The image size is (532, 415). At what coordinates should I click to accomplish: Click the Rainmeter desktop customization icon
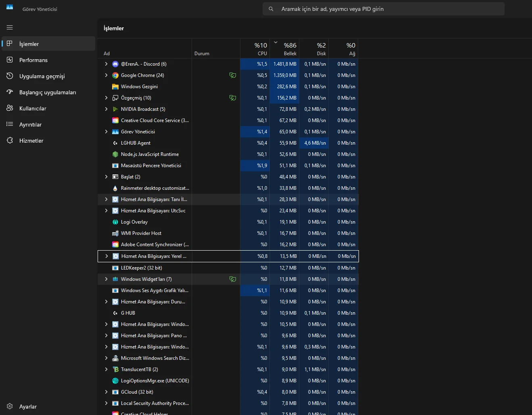pos(115,188)
